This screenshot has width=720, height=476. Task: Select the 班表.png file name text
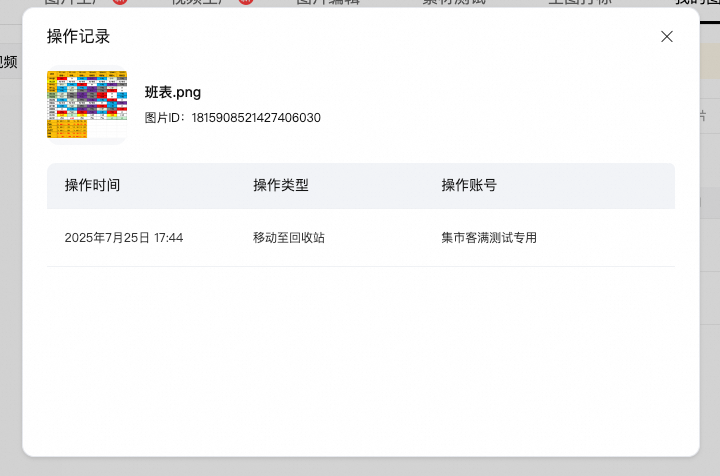173,92
